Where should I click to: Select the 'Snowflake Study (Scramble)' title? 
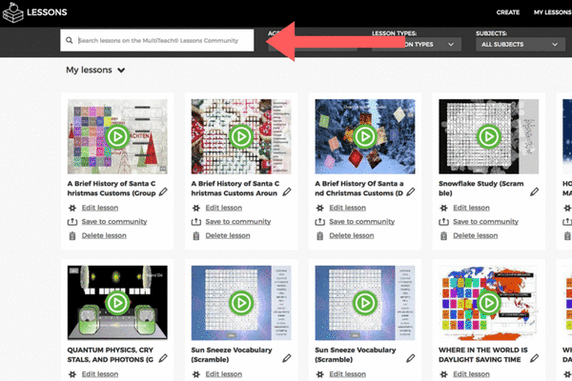tap(481, 188)
